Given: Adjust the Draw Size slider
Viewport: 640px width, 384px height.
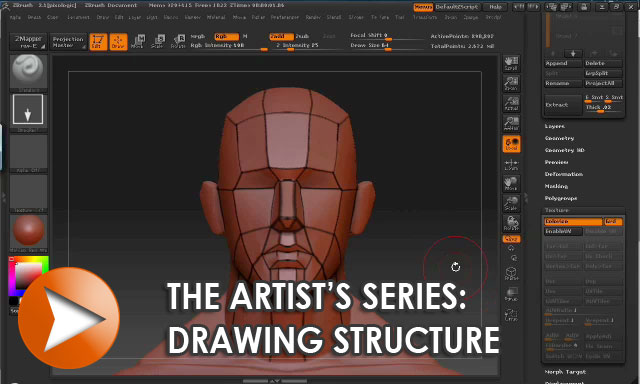Looking at the screenshot, I should pyautogui.click(x=387, y=46).
